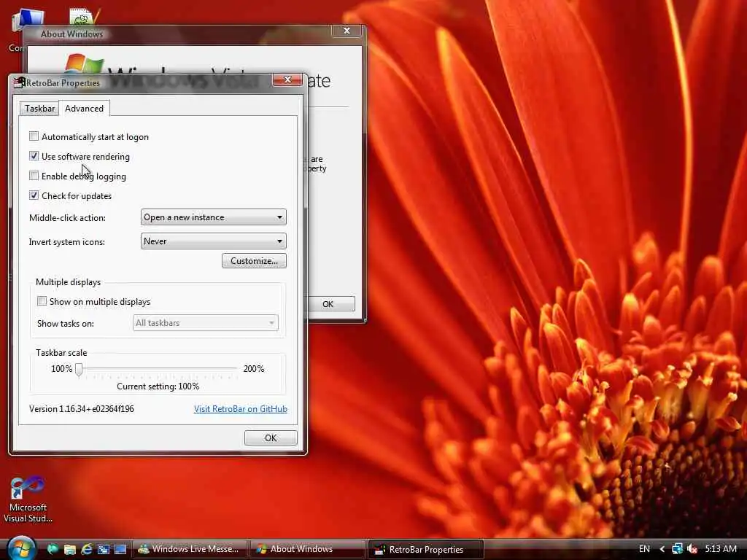Click the Taskbar scale slider thumb
This screenshot has width=747, height=560.
tap(79, 370)
